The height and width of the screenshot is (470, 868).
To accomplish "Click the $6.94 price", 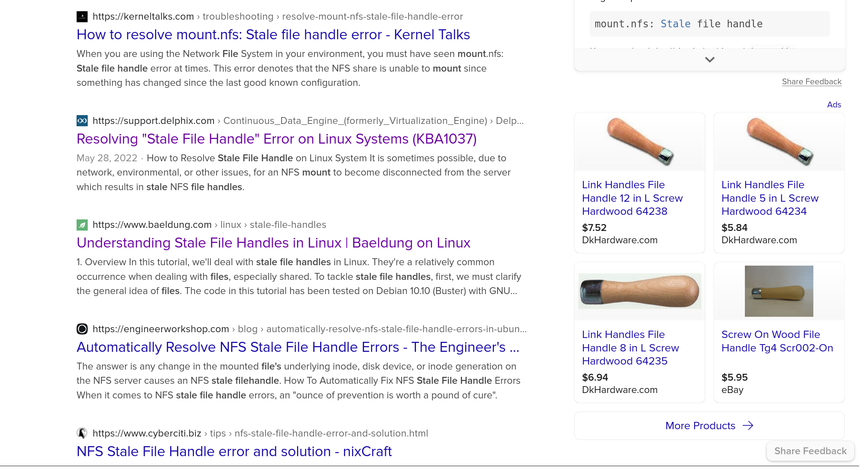I will point(595,378).
